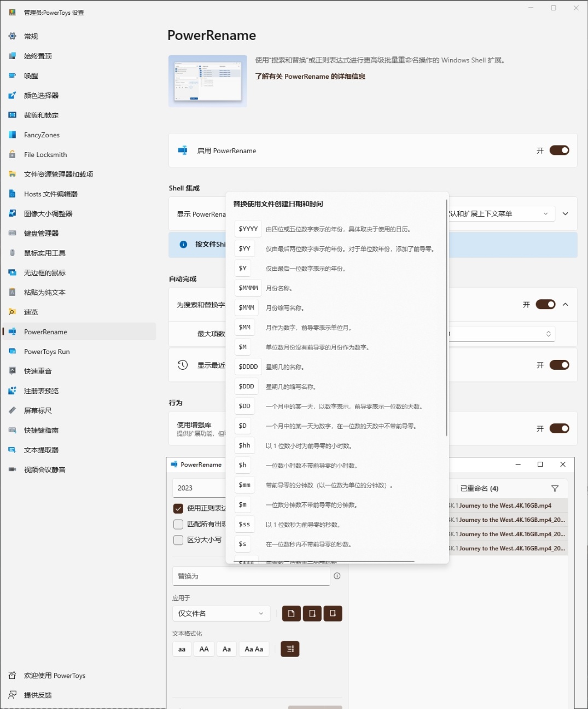588x709 pixels.
Task: Go to FancyZones settings
Action: coord(79,135)
